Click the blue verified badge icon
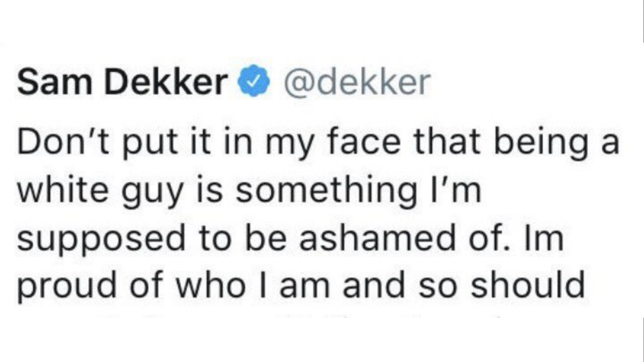644x362 pixels. (254, 81)
